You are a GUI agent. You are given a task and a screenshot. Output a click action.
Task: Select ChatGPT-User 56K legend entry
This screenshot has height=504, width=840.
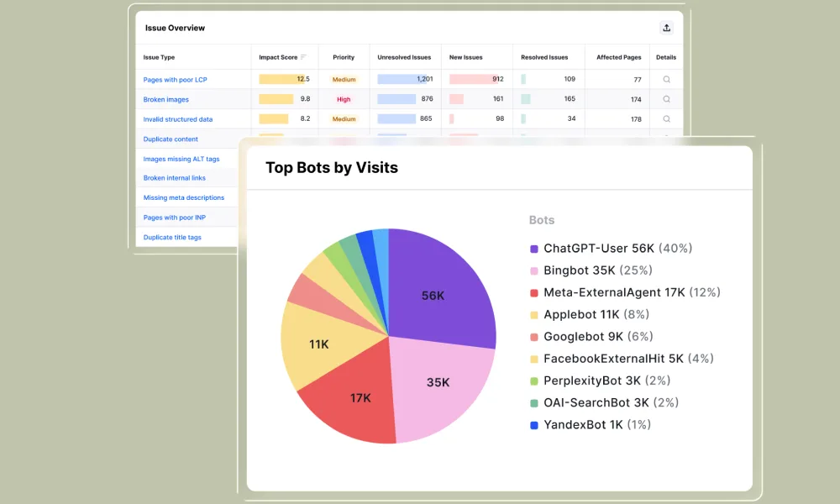611,249
